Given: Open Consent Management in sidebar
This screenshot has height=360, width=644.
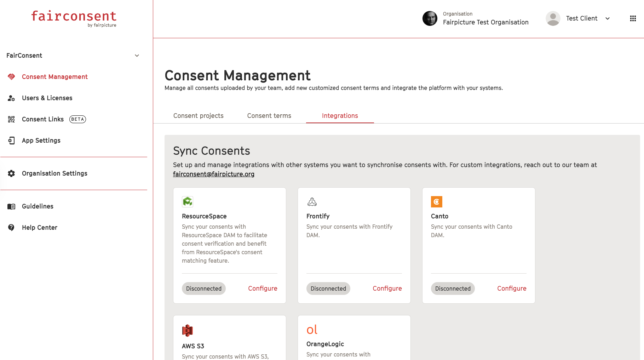Looking at the screenshot, I should pos(55,77).
